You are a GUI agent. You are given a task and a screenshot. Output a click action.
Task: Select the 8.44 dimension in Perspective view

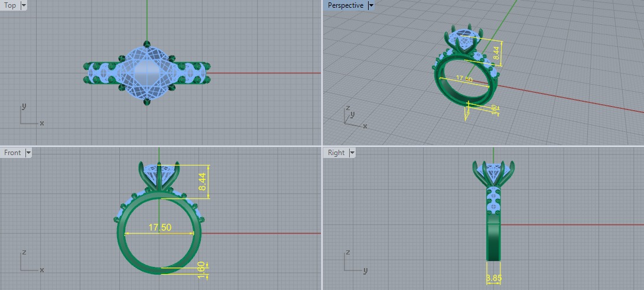point(497,54)
